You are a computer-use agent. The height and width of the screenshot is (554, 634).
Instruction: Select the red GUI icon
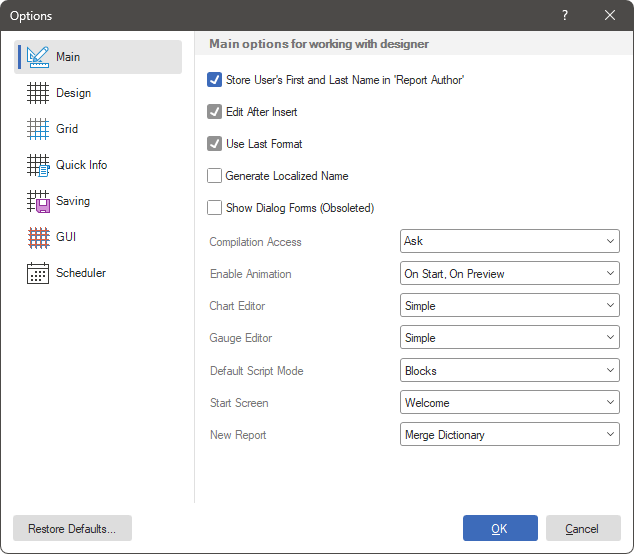[38, 237]
